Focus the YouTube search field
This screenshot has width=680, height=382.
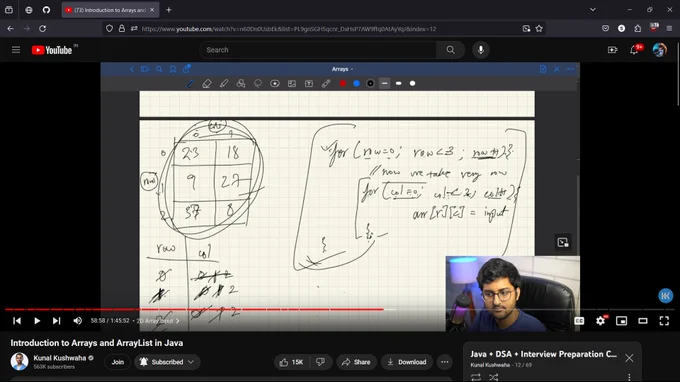click(x=317, y=50)
